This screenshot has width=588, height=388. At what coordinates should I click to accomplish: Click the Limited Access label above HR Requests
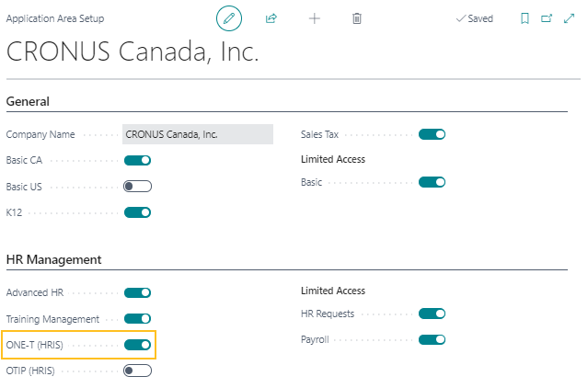click(333, 291)
